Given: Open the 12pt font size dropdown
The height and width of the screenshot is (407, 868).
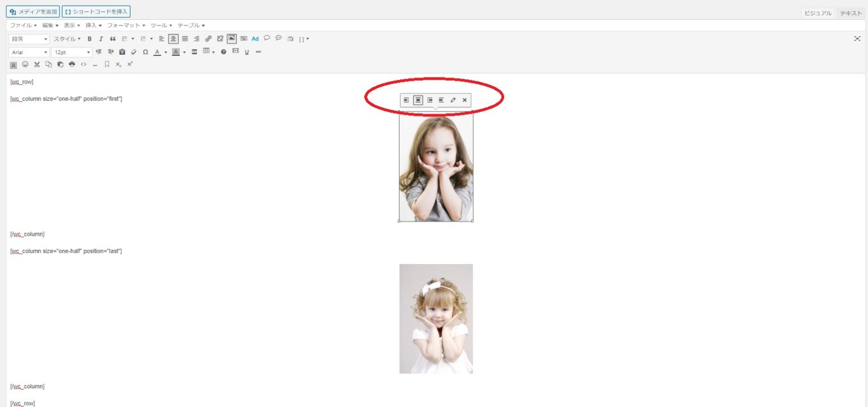Looking at the screenshot, I should [x=72, y=52].
